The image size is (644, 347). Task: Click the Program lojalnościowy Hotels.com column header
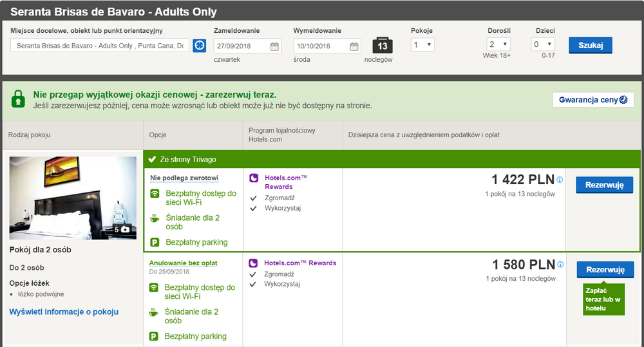pyautogui.click(x=282, y=135)
